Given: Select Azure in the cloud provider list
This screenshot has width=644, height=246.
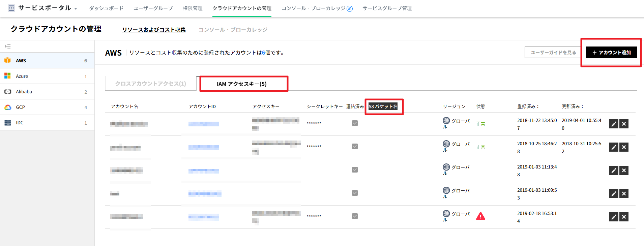Looking at the screenshot, I should click(x=22, y=76).
